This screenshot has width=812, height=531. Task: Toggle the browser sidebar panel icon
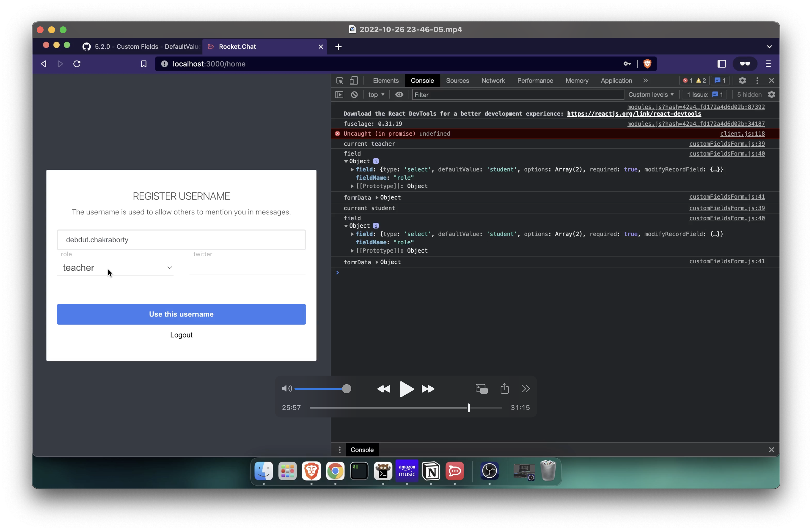722,64
